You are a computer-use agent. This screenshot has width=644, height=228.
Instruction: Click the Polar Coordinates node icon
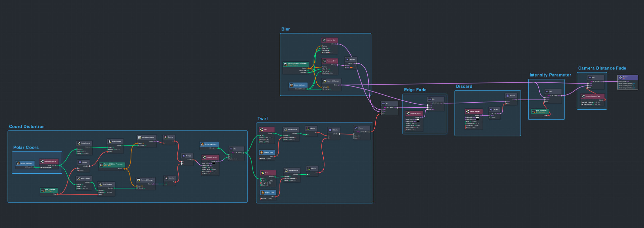point(42,161)
